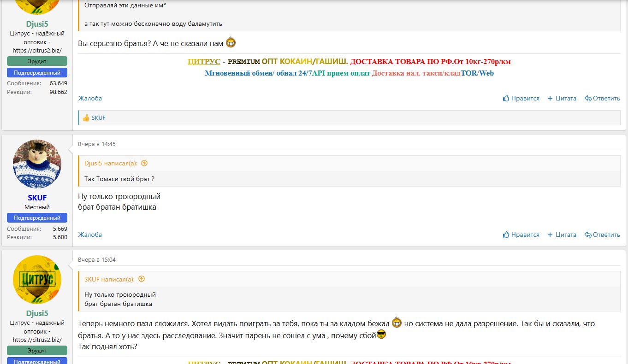
Task: Click the yellow Цитрус avatar of Djusi5
Action: click(x=37, y=280)
